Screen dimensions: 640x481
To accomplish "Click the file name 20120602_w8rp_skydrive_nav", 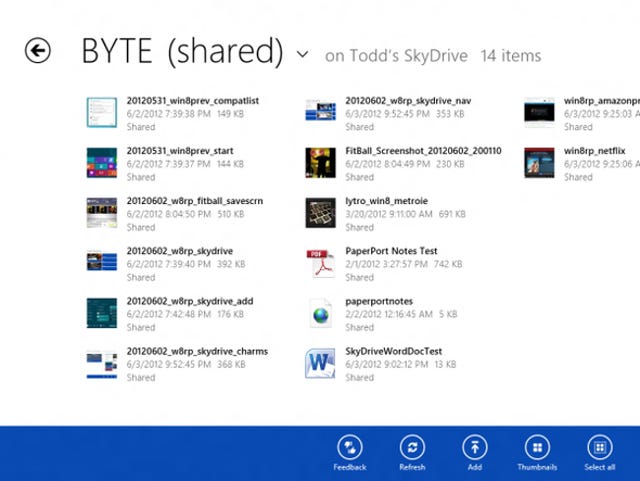I will point(408,100).
